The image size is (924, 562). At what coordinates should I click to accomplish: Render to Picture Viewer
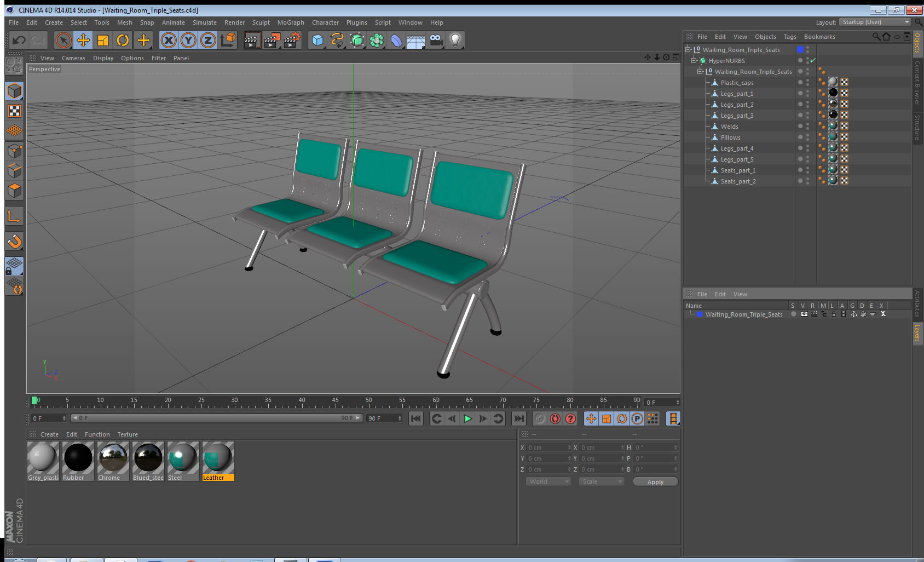pyautogui.click(x=272, y=40)
